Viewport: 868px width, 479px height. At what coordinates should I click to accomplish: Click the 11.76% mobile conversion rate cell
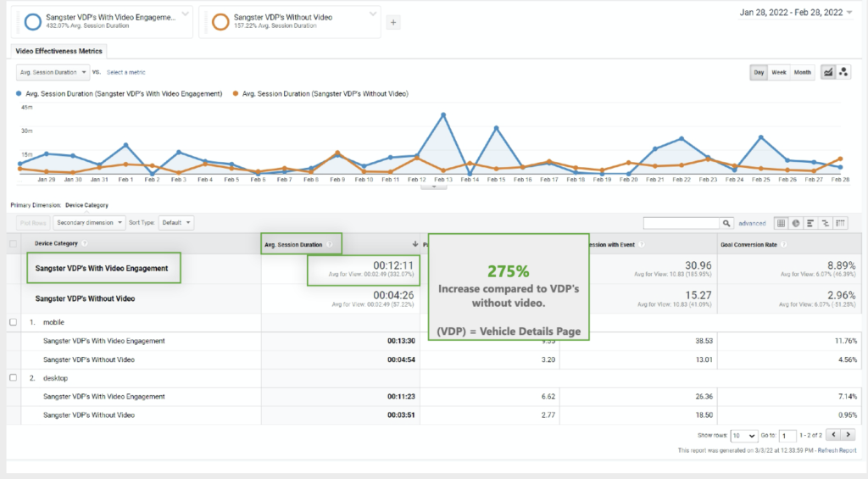pos(846,341)
